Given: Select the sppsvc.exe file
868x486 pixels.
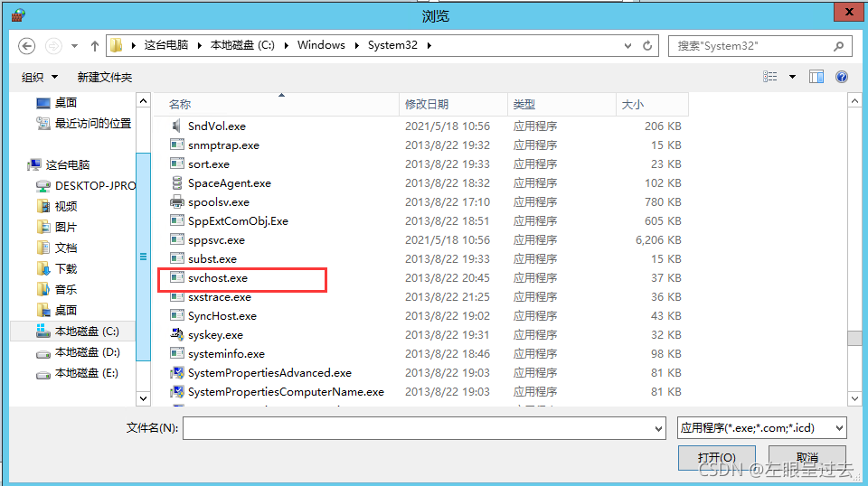Looking at the screenshot, I should [x=216, y=240].
